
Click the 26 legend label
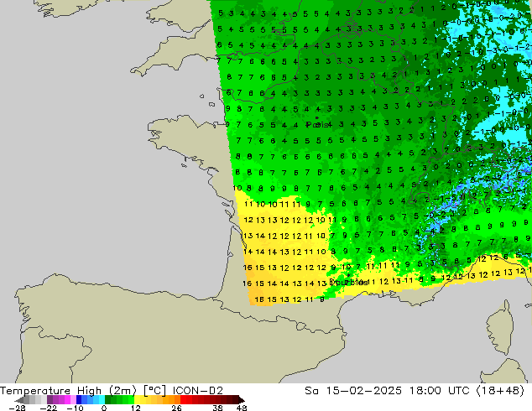176,408
